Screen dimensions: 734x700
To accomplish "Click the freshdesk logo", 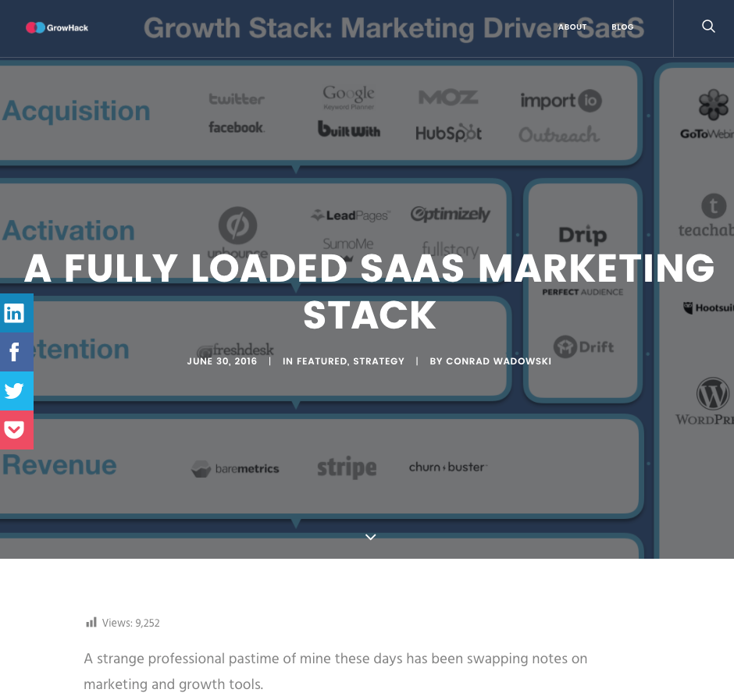I will pyautogui.click(x=236, y=350).
